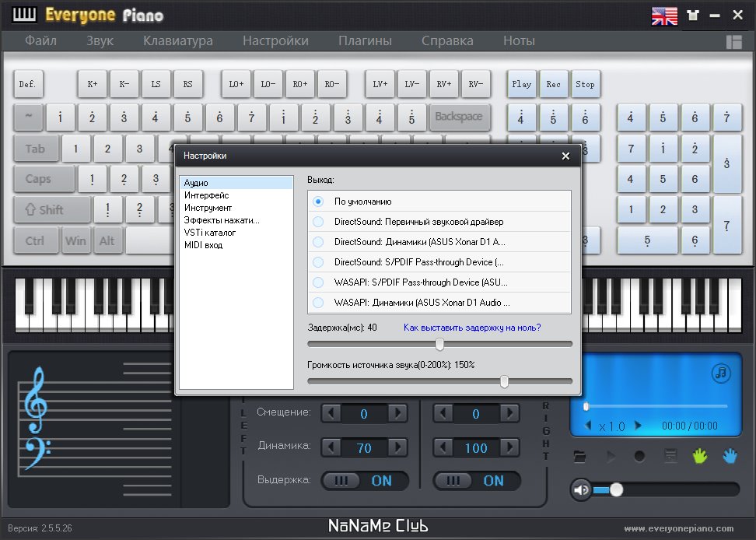Increase right Динамика value 100 with arrow
756x540 pixels.
509,447
